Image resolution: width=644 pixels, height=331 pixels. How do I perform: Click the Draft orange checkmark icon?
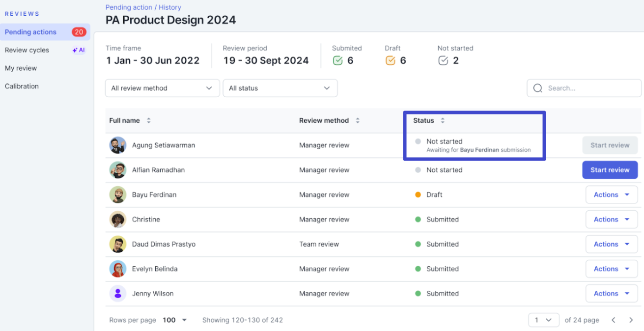pos(391,61)
